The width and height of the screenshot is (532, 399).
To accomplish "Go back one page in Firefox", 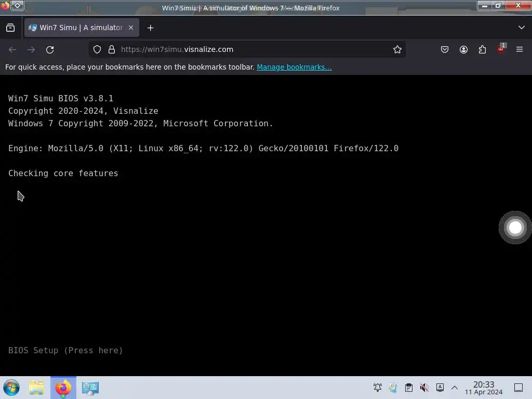I will point(12,49).
